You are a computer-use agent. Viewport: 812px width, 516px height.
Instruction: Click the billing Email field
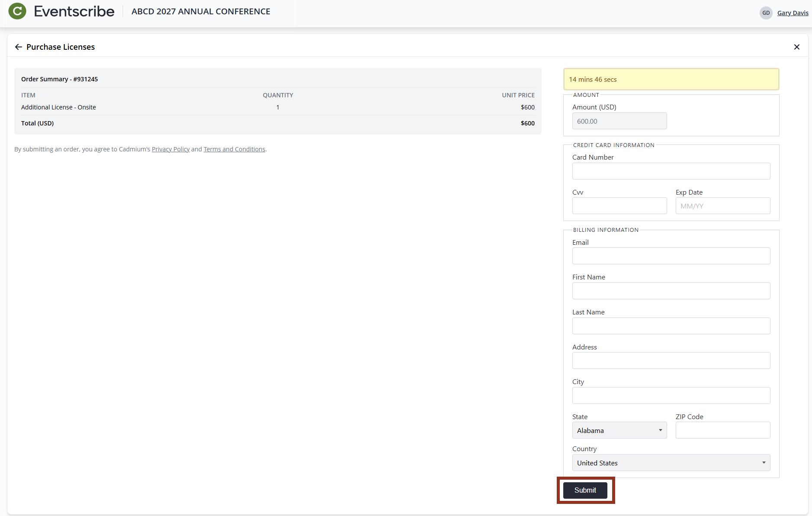[671, 256]
